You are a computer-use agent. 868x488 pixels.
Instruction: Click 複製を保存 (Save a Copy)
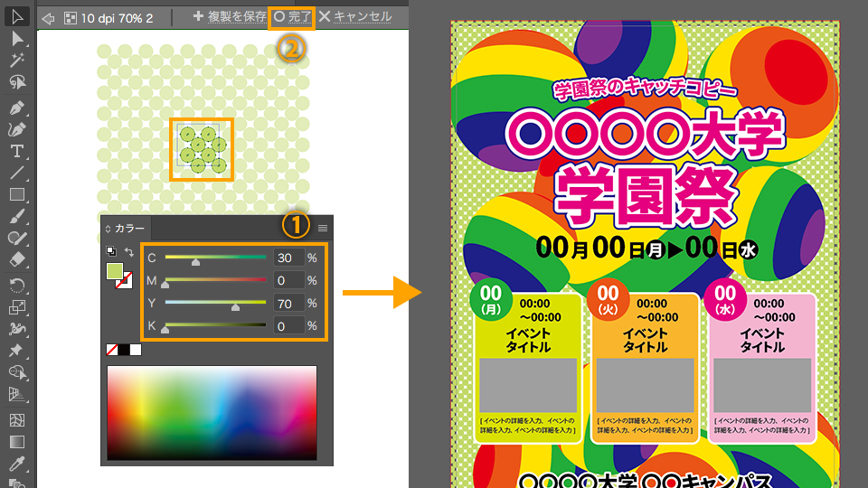230,16
